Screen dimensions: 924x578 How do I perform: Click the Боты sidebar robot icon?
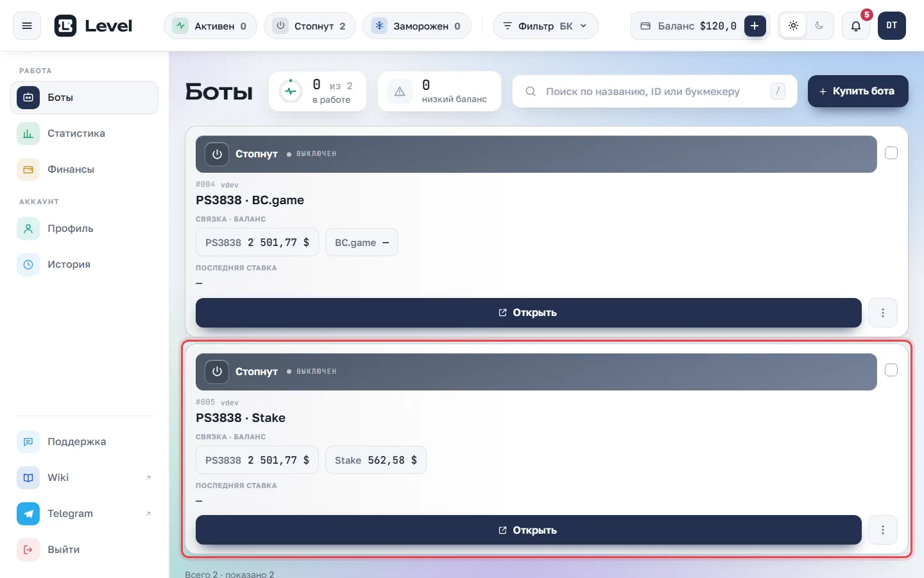(x=28, y=98)
